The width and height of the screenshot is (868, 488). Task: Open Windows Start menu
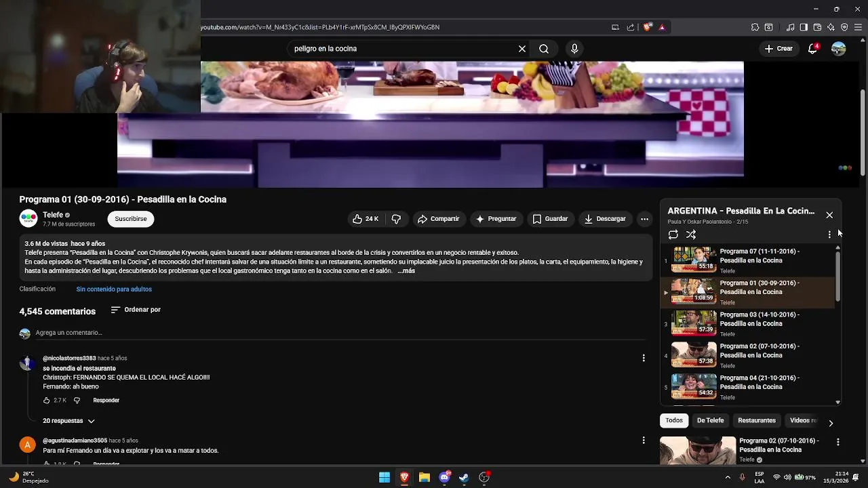coord(384,477)
